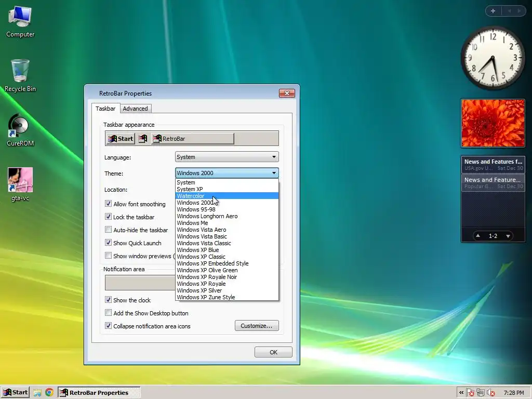The height and width of the screenshot is (399, 532).
Task: Pick the Windows 2000 list entry
Action: click(x=227, y=203)
